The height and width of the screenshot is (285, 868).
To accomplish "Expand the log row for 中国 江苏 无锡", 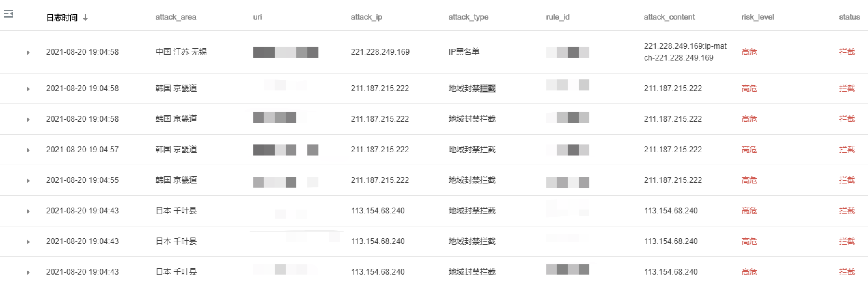I will pos(28,53).
